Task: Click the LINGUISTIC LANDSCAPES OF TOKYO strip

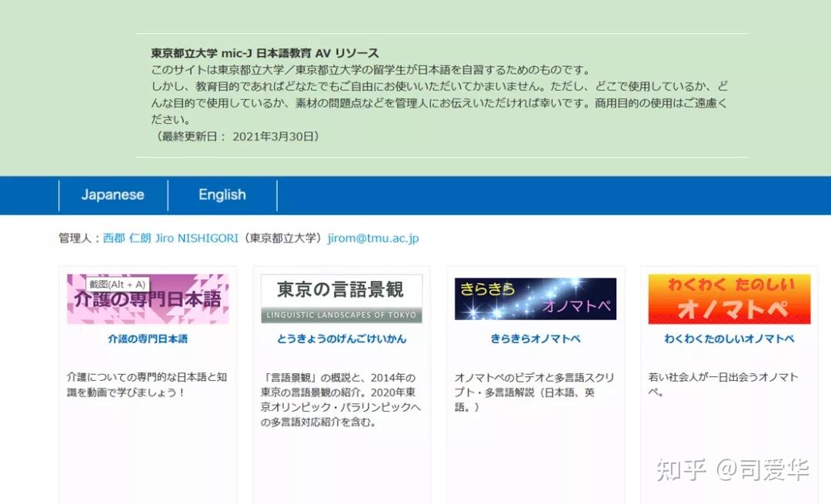Action: coord(342,315)
